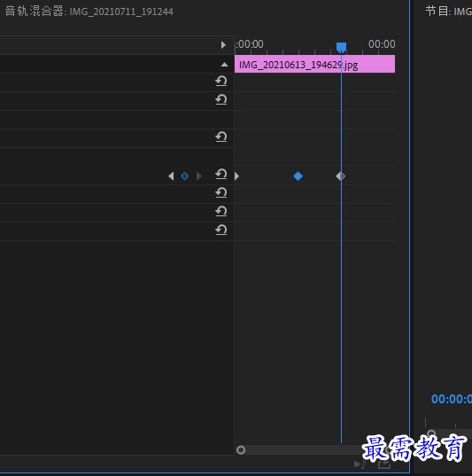Screen dimensions: 472x476
Task: Open the 节目 program monitor tab
Action: tap(448, 12)
